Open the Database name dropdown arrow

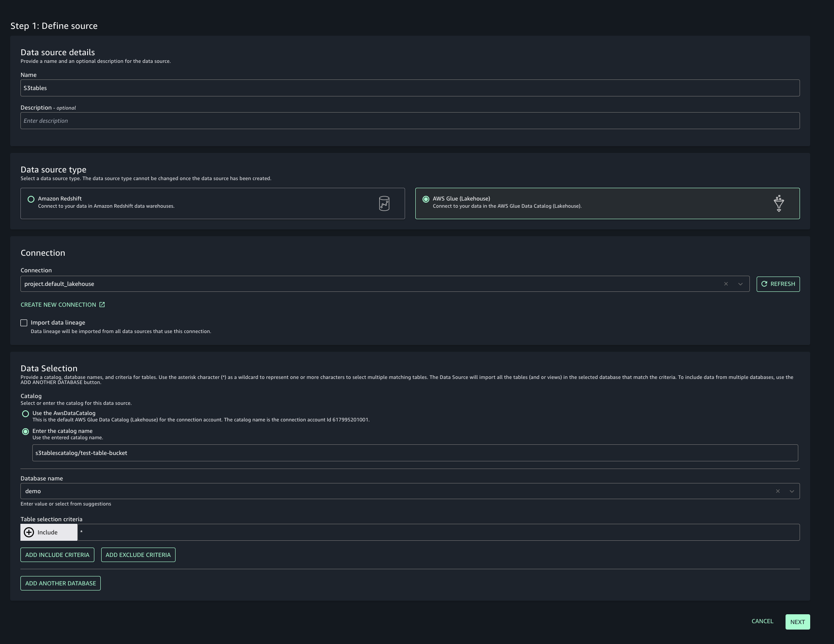[x=791, y=491]
